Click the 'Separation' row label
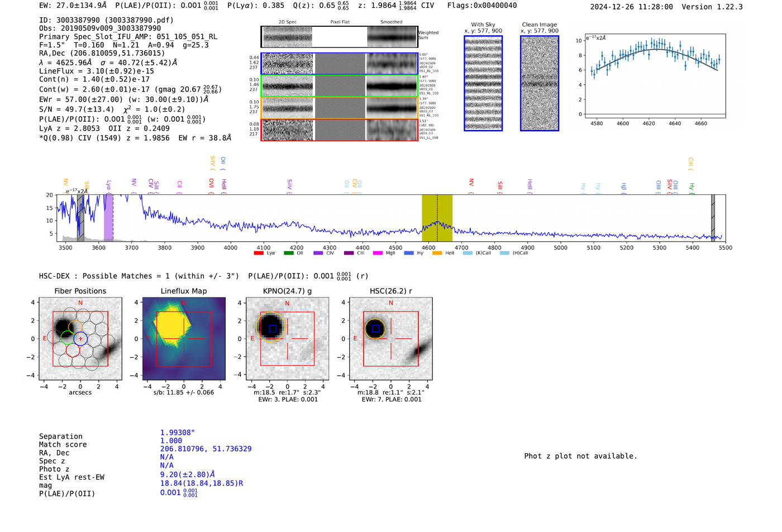Viewport: 782px width, 532px height. (x=61, y=437)
